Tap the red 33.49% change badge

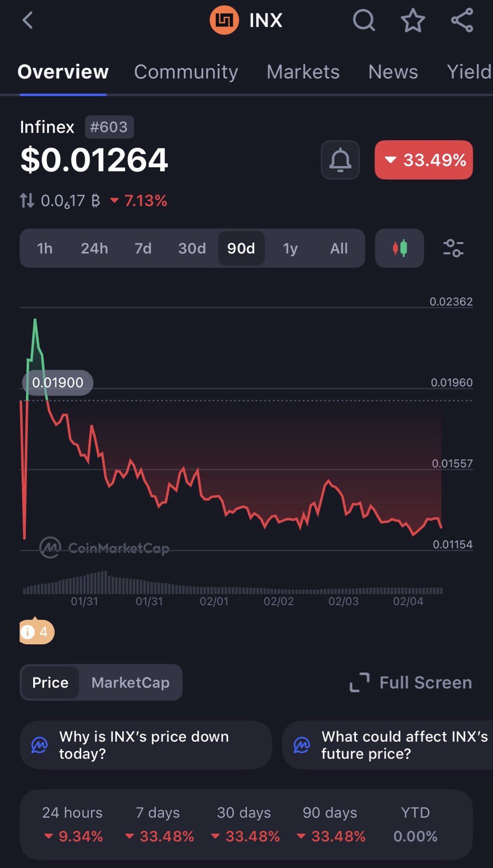click(424, 160)
